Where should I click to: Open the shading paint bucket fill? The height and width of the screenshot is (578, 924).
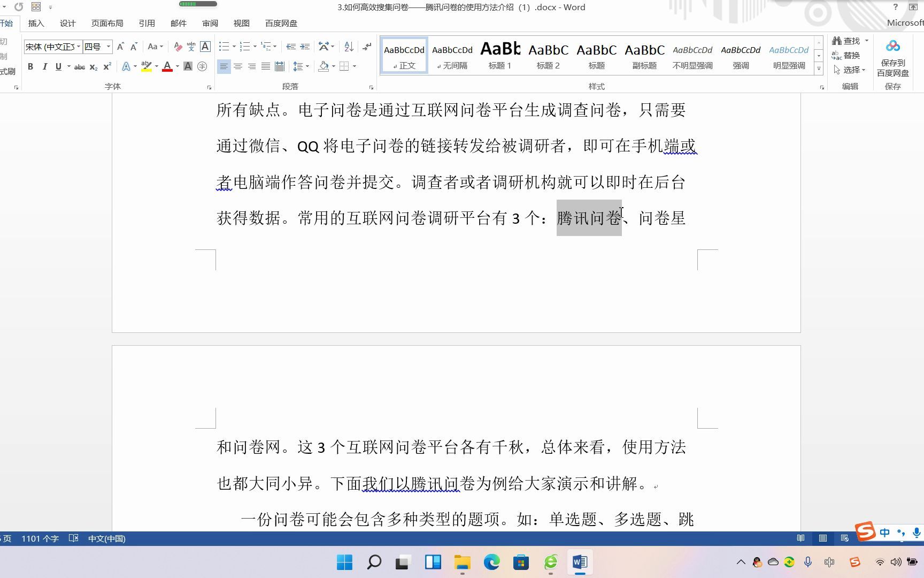pos(323,66)
